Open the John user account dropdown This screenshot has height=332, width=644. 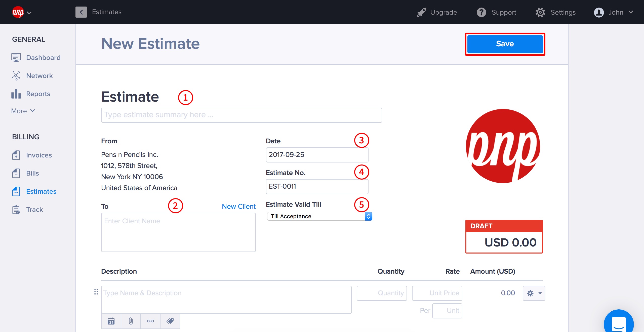[613, 12]
